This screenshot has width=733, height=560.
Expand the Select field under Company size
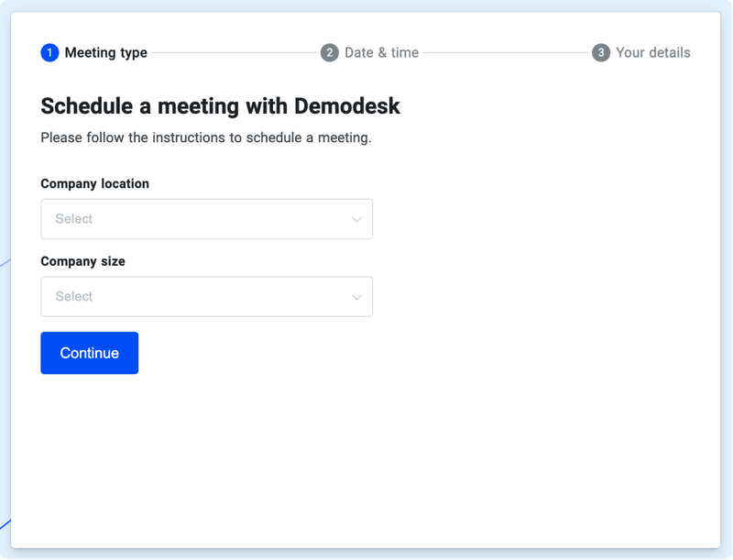point(206,296)
